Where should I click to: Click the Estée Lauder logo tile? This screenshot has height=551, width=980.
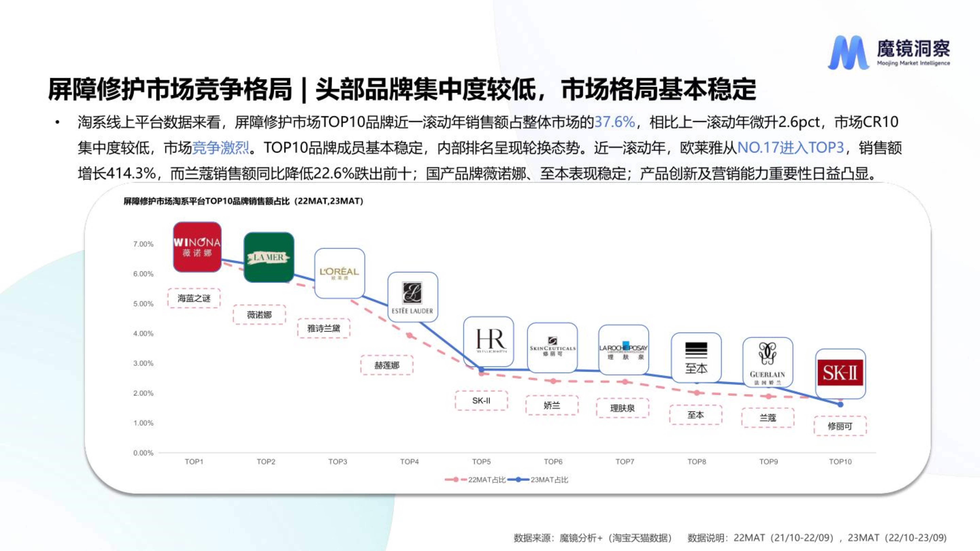412,297
